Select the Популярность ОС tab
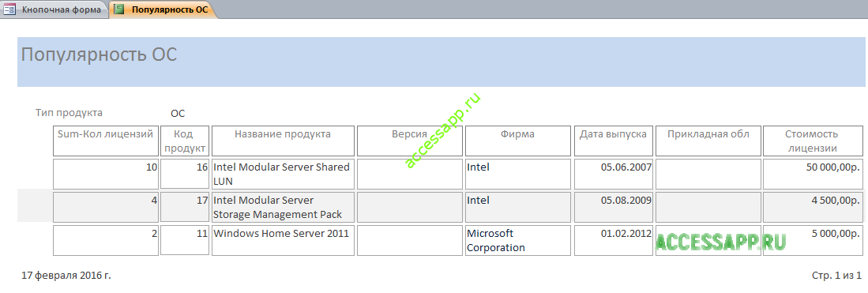Screen dimensions: 868x293 pyautogui.click(x=163, y=9)
